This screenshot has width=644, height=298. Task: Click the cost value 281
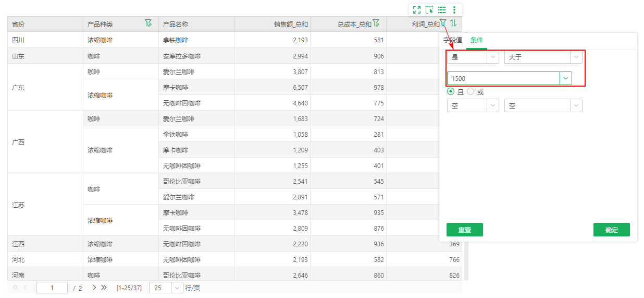pyautogui.click(x=348, y=134)
